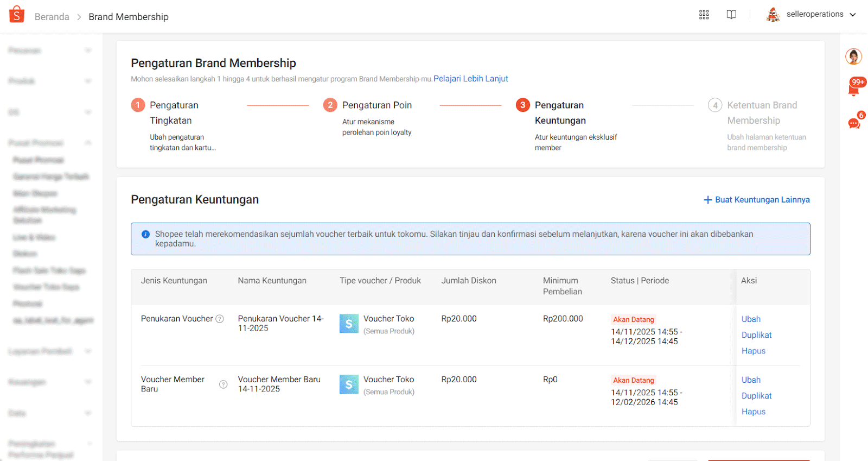Click Buat Keuntungan Lainnya
Viewport: 868px width, 461px height.
click(x=757, y=200)
